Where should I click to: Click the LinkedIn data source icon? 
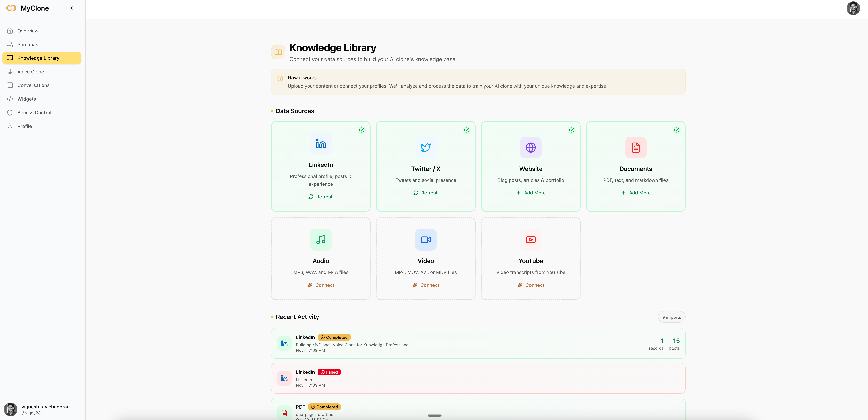(320, 144)
